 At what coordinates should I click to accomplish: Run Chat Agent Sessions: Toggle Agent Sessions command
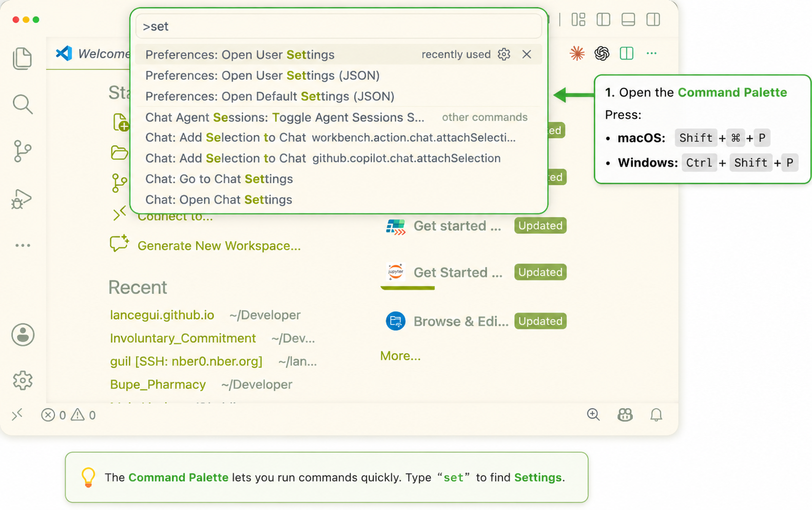[339, 117]
